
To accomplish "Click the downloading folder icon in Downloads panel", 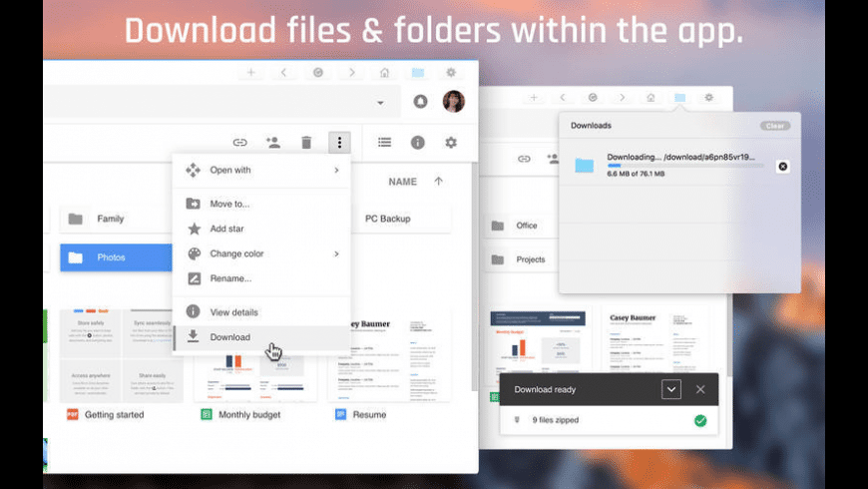I will coord(584,165).
